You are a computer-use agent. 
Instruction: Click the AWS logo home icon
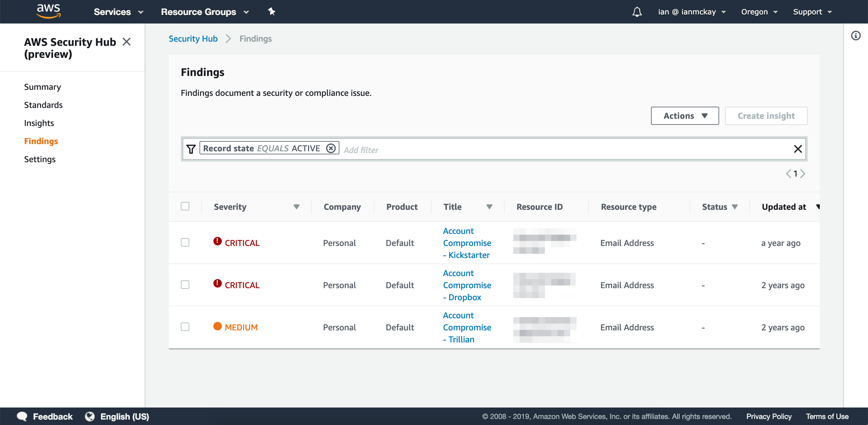click(48, 11)
